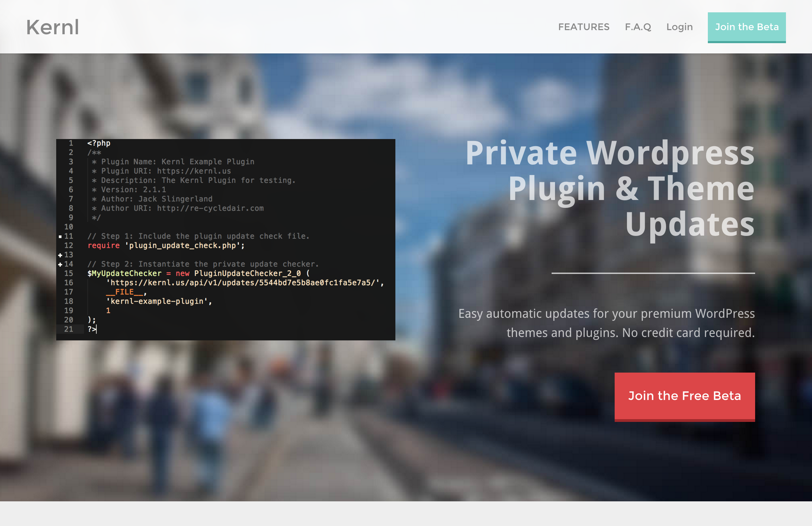Click the green Join the Beta button

(747, 27)
